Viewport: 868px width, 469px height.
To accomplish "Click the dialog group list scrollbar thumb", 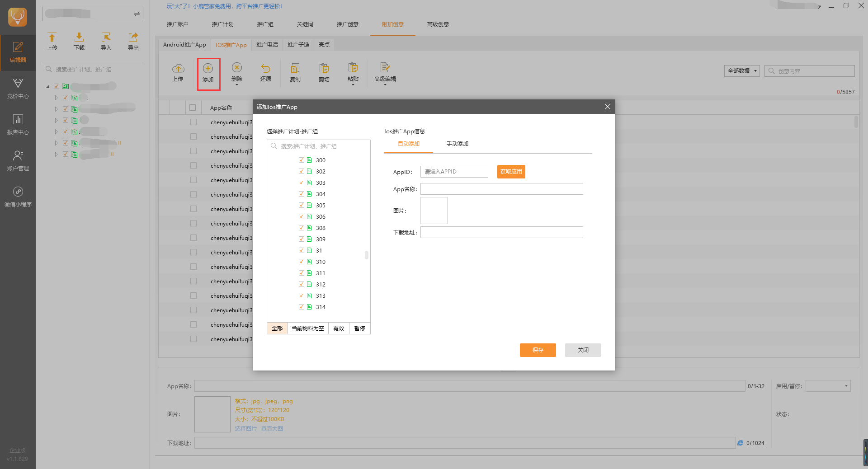I will (366, 255).
